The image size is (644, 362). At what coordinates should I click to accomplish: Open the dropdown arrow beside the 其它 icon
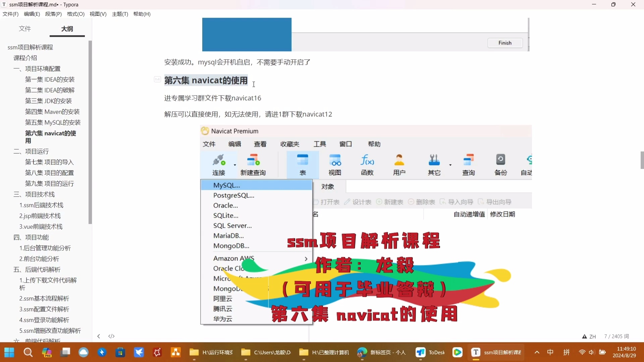coord(450,165)
